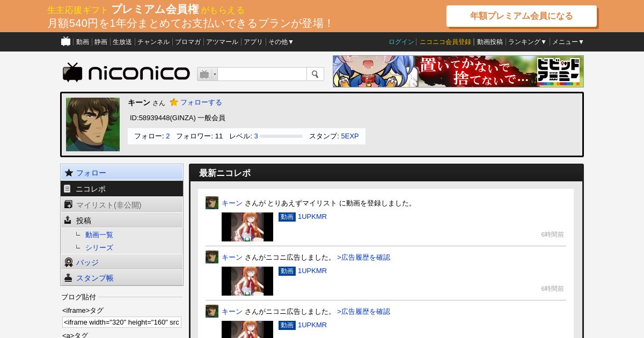
Task: Open the 静画 nav menu item
Action: [x=101, y=42]
